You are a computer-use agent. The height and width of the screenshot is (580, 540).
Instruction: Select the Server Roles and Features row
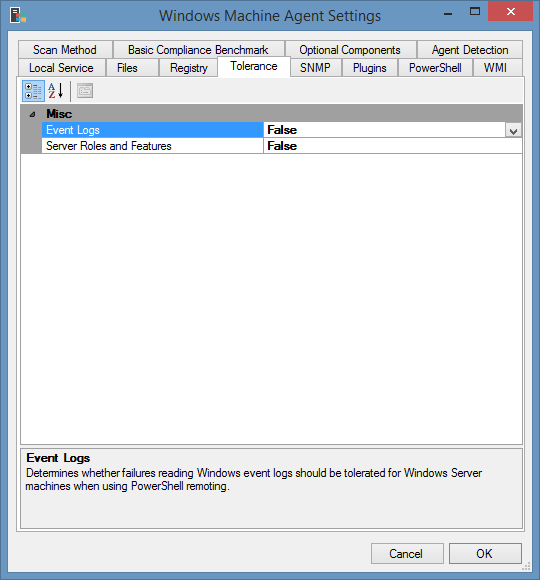pos(152,146)
